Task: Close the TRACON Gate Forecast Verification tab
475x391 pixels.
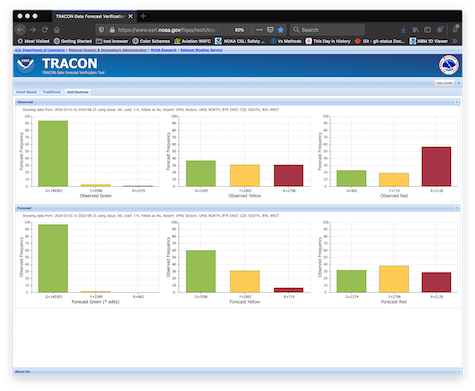Action: pos(131,16)
